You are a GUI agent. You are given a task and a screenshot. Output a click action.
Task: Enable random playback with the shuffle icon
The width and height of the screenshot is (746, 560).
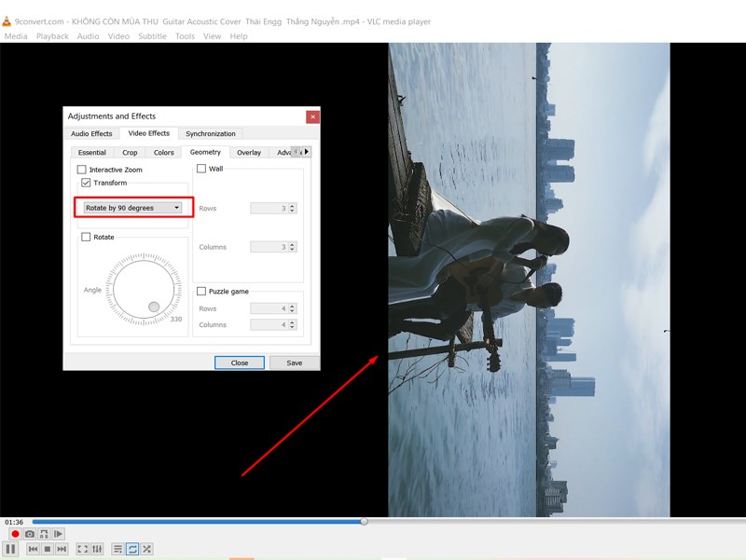click(146, 549)
